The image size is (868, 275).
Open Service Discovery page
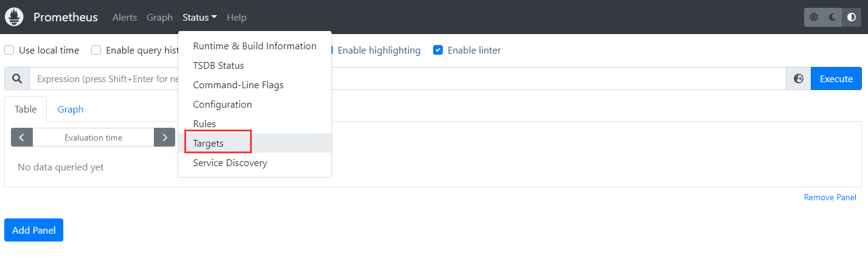pyautogui.click(x=255, y=162)
